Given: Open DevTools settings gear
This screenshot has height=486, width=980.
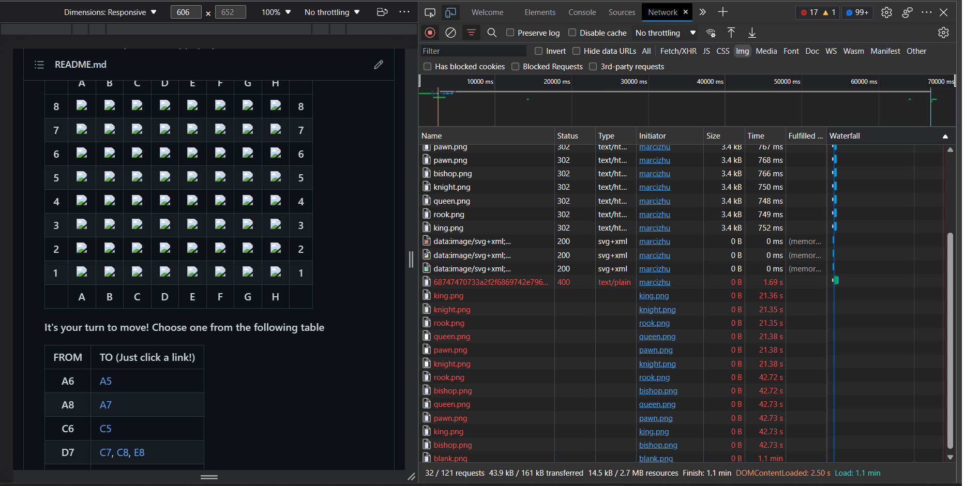Looking at the screenshot, I should (886, 12).
